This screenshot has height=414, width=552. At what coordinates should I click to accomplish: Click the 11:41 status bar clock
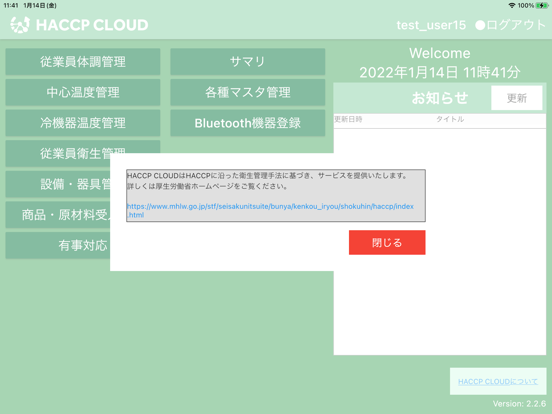[x=11, y=5]
